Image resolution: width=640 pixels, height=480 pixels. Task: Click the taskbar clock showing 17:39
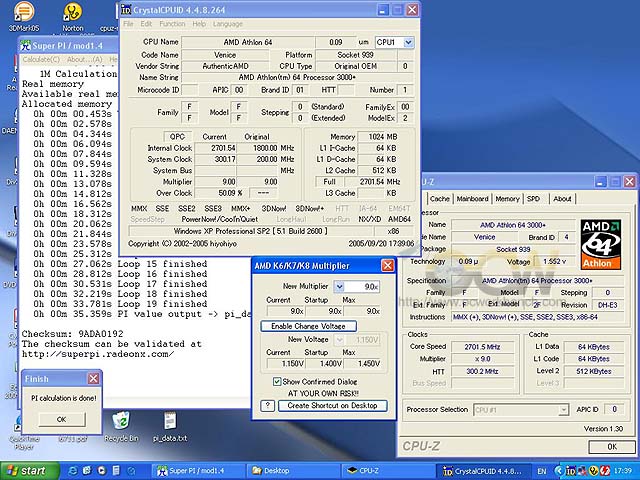[624, 471]
